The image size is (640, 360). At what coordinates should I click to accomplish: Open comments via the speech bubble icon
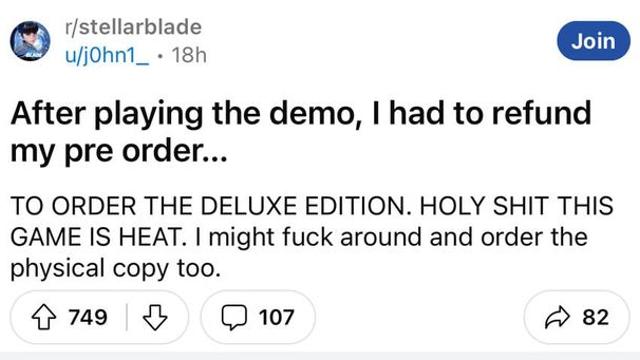[x=234, y=318]
